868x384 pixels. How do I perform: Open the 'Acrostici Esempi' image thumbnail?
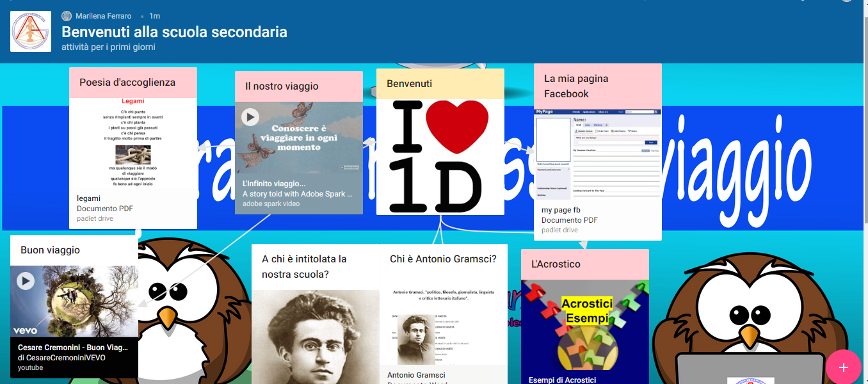pos(585,324)
